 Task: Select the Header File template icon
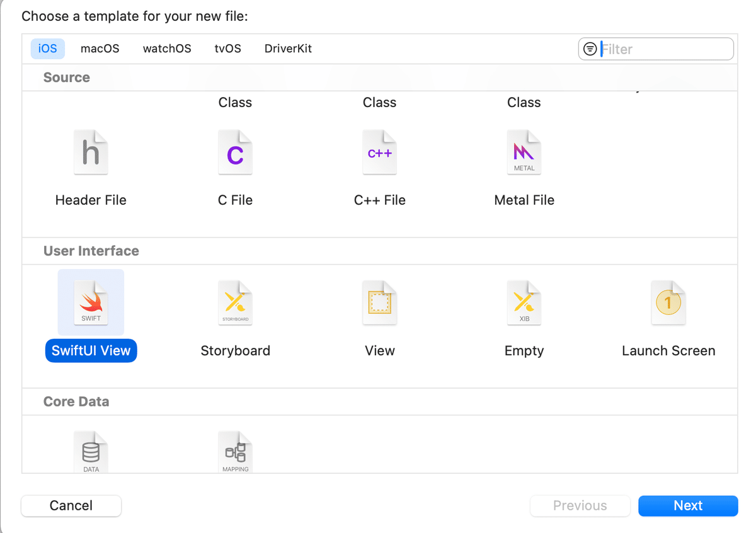[x=91, y=152]
